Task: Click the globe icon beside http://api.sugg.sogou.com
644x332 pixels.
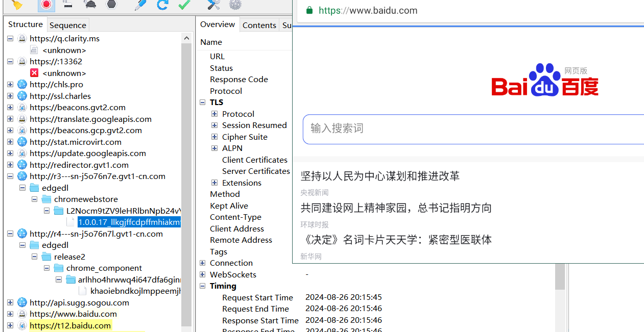Action: coord(22,302)
